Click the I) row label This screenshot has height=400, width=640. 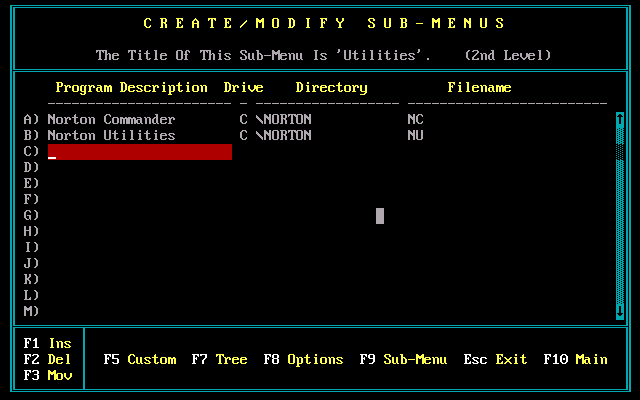[31, 247]
